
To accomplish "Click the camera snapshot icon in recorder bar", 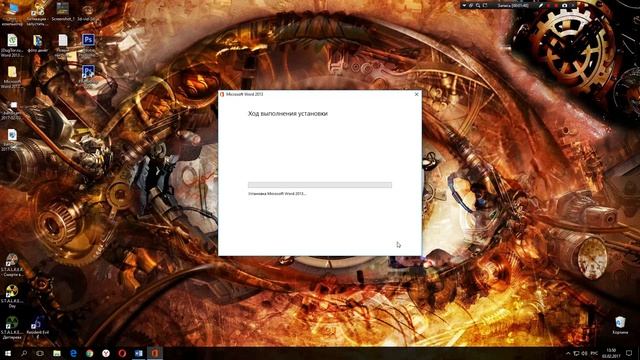I will tap(564, 6).
